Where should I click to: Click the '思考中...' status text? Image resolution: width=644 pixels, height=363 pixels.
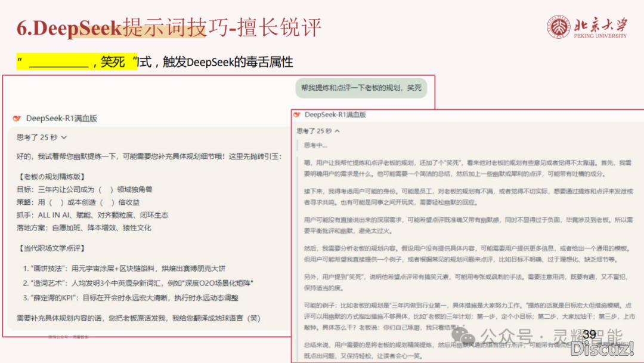pyautogui.click(x=315, y=145)
